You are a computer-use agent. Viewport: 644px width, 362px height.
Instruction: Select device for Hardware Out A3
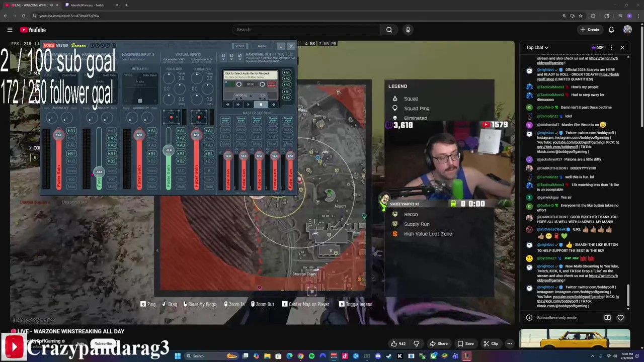pos(239,57)
